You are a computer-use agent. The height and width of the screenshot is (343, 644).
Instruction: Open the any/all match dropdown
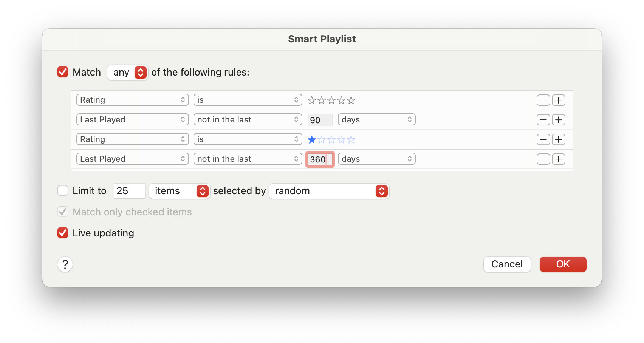click(128, 72)
